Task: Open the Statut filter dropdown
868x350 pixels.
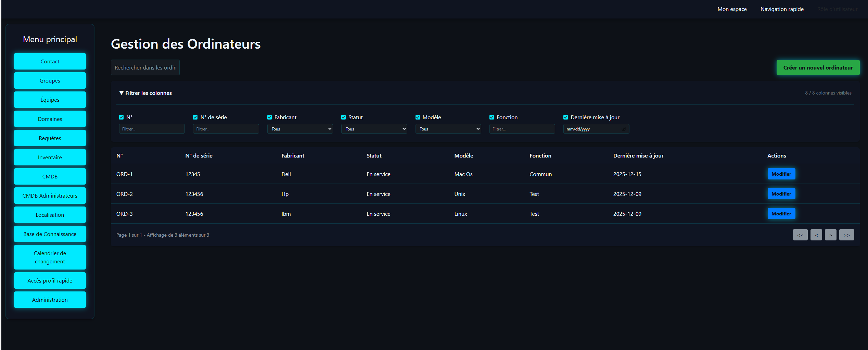Action: pos(374,129)
